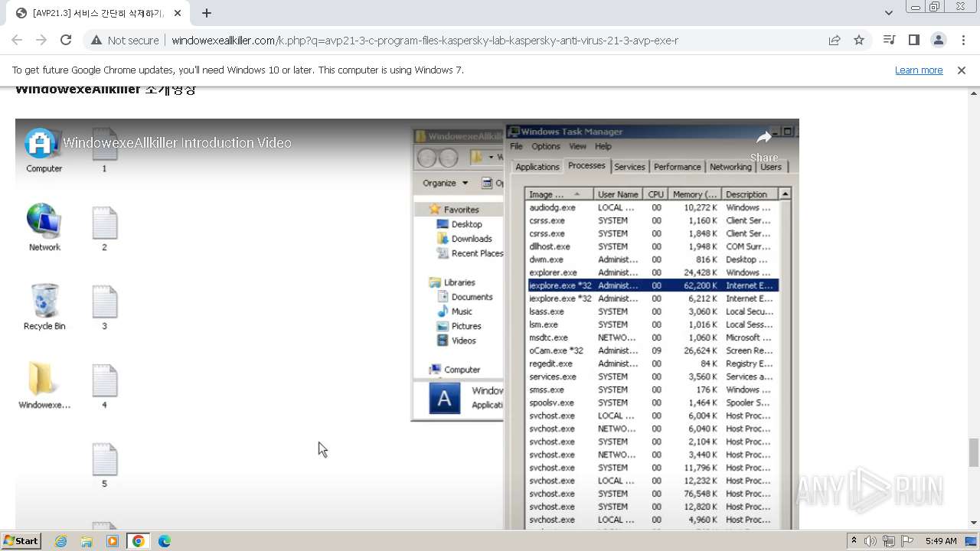This screenshot has width=980, height=551.
Task: Select the lsass.exe process row
Action: (x=652, y=311)
